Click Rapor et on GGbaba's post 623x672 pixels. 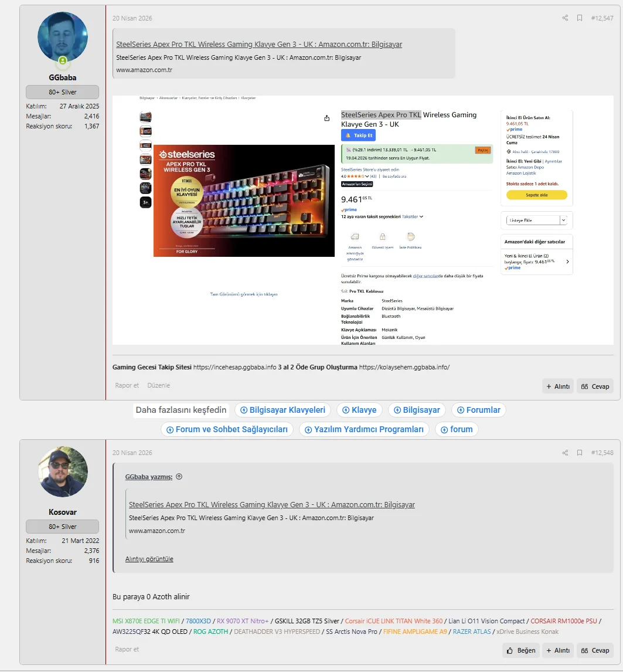pos(127,385)
